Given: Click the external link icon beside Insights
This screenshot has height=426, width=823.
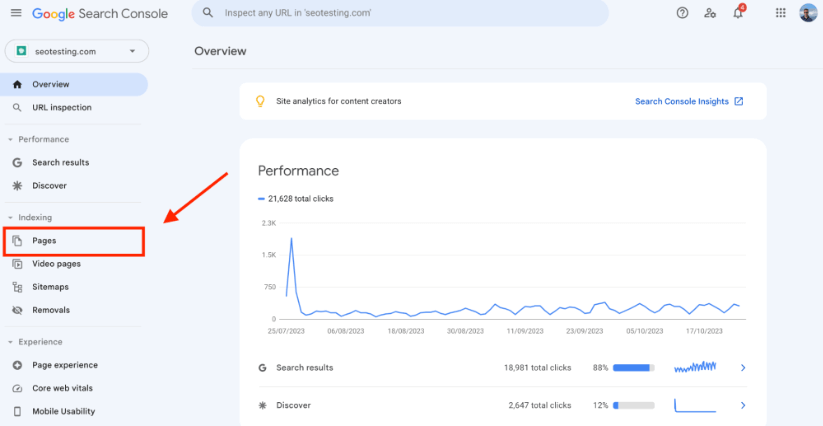Looking at the screenshot, I should (x=738, y=101).
